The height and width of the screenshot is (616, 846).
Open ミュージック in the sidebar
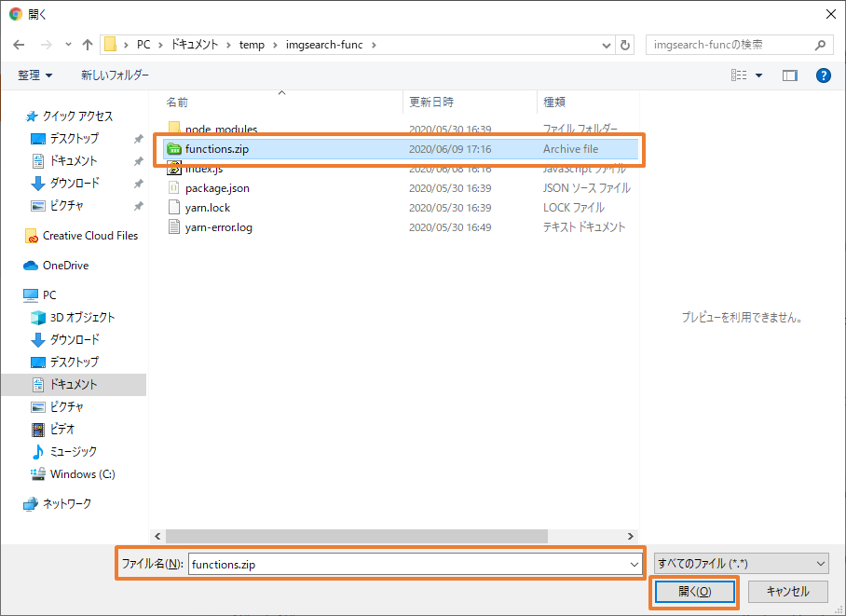pos(74,451)
